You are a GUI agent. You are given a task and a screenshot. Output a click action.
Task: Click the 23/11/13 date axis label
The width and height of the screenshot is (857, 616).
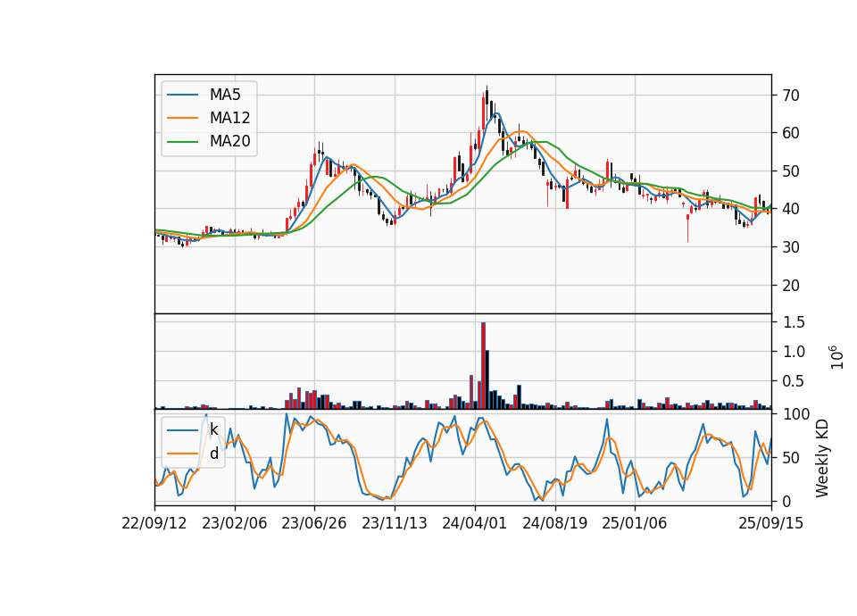pyautogui.click(x=394, y=523)
